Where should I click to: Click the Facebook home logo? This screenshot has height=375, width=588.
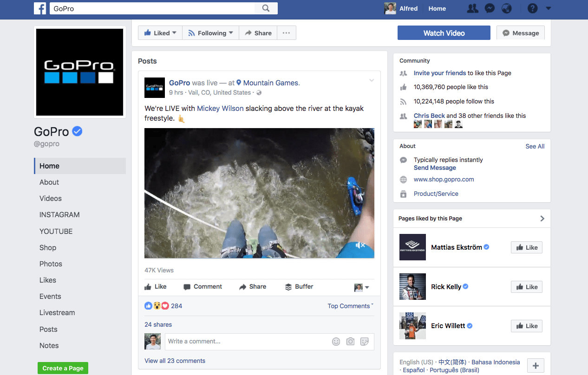[x=40, y=8]
